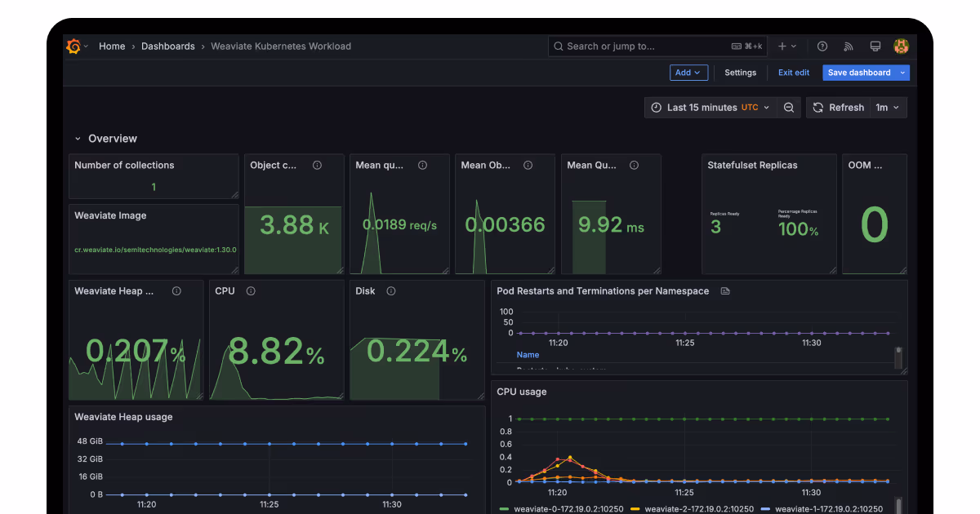Viewport: 980px width, 514px height.
Task: Select Dashboards in the breadcrumb
Action: [x=167, y=47]
